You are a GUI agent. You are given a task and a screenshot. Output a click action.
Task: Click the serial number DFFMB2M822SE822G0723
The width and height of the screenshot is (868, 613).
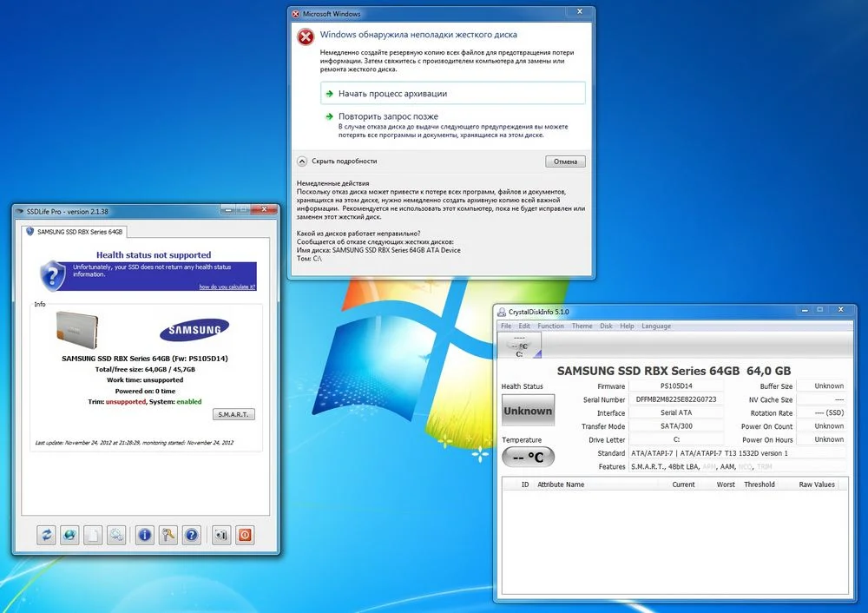[676, 399]
